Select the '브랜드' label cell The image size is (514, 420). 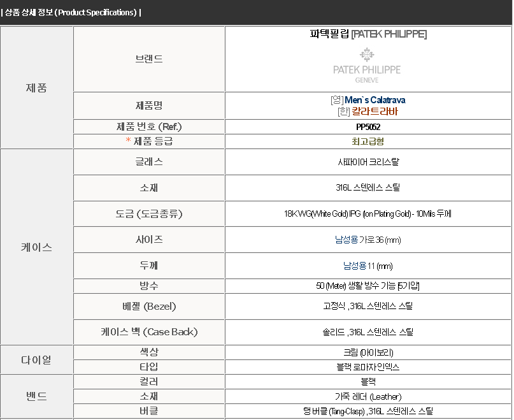[x=149, y=59]
